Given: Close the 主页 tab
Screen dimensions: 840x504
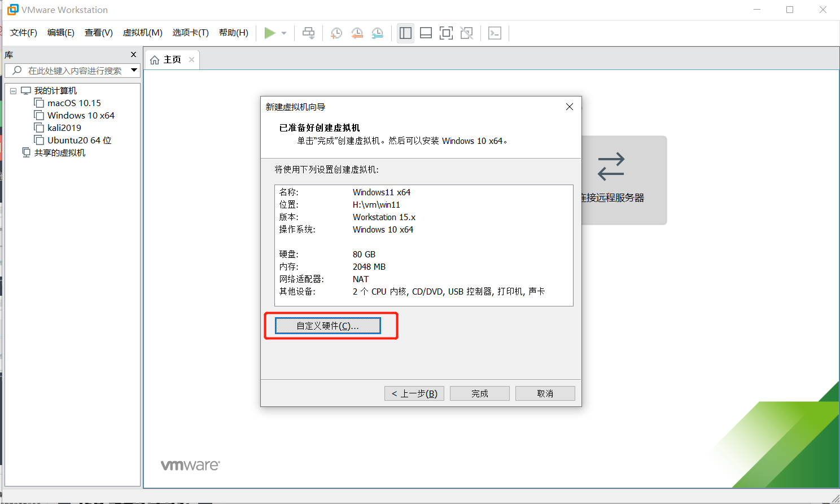Looking at the screenshot, I should [192, 60].
